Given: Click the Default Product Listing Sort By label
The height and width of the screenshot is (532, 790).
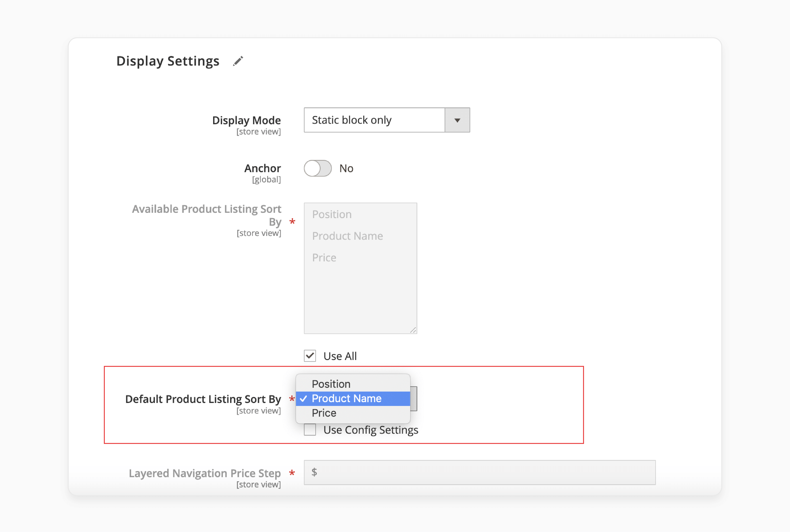Looking at the screenshot, I should coord(203,399).
